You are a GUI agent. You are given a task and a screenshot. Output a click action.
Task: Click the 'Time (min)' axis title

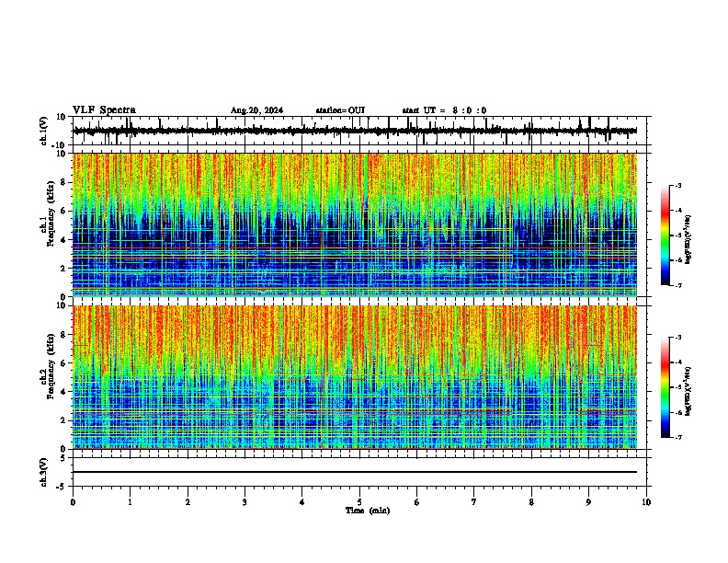point(368,511)
